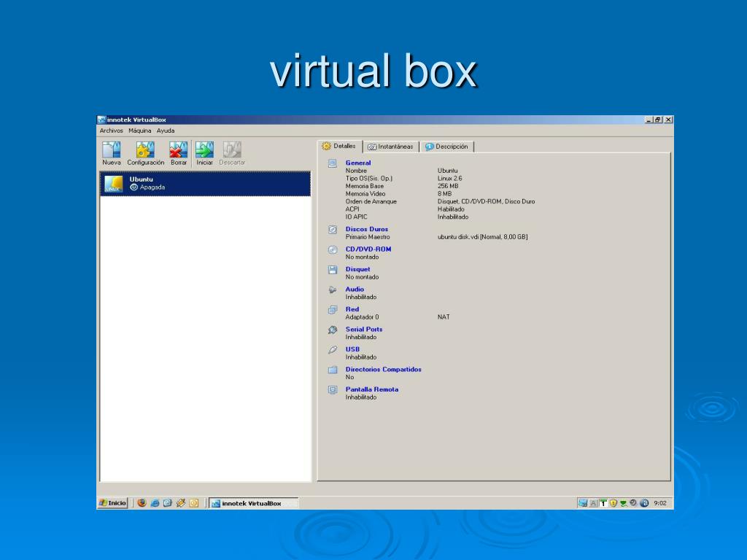Click the innotek VirtualBox taskbar button

(253, 503)
